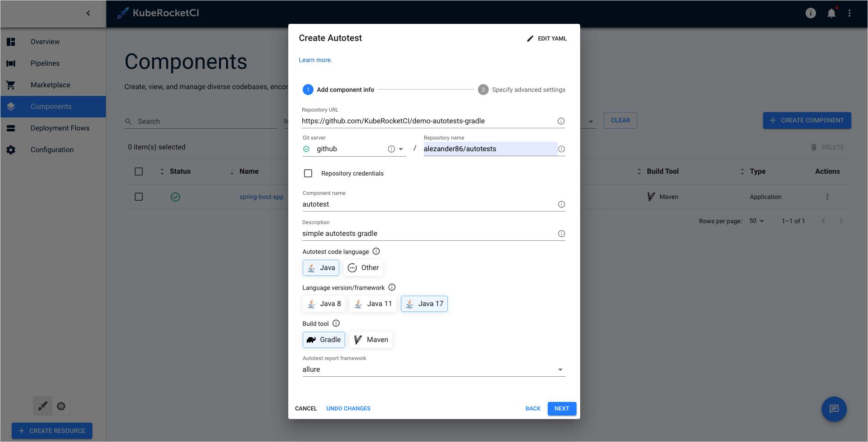Open the Configuration gear icon
The height and width of the screenshot is (442, 868).
pyautogui.click(x=11, y=149)
